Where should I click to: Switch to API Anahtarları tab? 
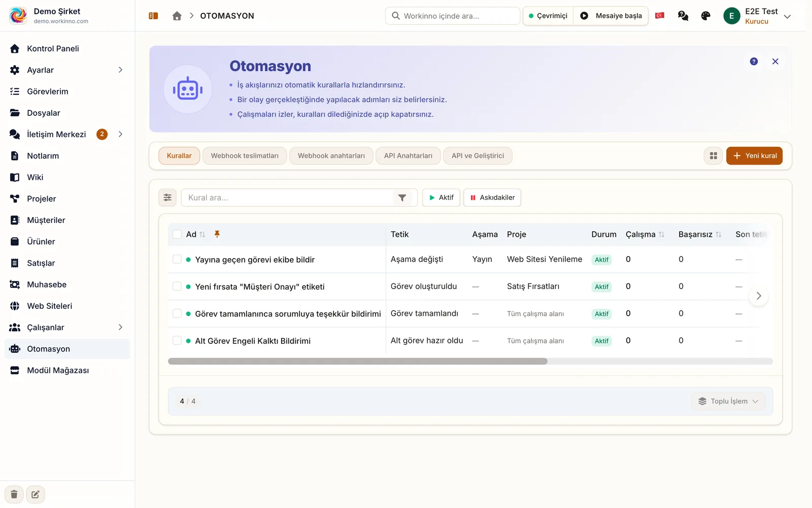point(408,156)
